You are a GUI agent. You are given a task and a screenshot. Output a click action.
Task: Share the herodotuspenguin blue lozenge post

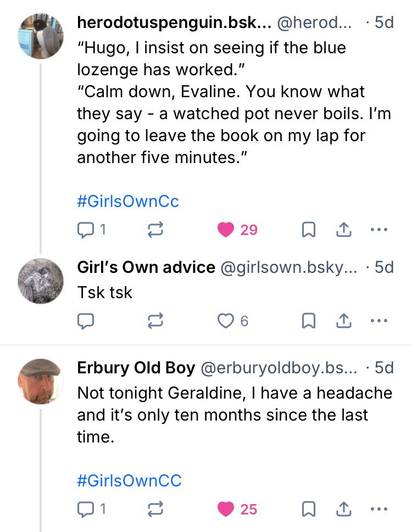click(x=344, y=230)
